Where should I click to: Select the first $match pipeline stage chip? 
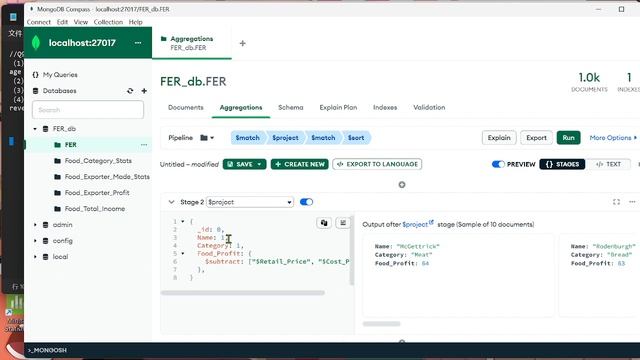[x=248, y=138]
